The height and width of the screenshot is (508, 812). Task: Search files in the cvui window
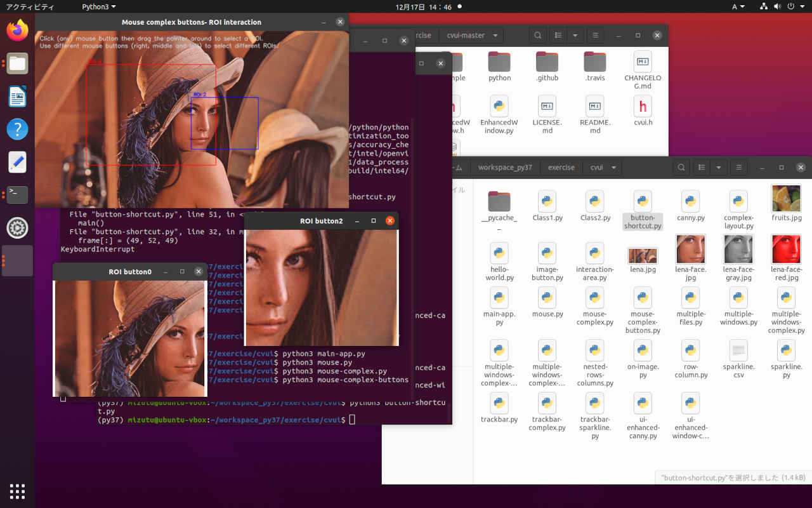[x=681, y=168]
